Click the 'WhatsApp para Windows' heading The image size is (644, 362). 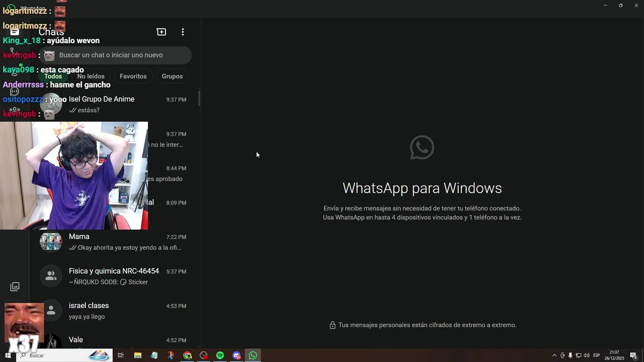[x=422, y=188]
